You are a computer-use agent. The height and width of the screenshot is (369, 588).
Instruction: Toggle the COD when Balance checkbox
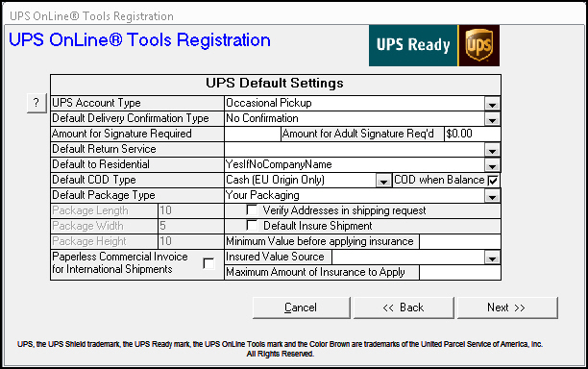click(493, 181)
